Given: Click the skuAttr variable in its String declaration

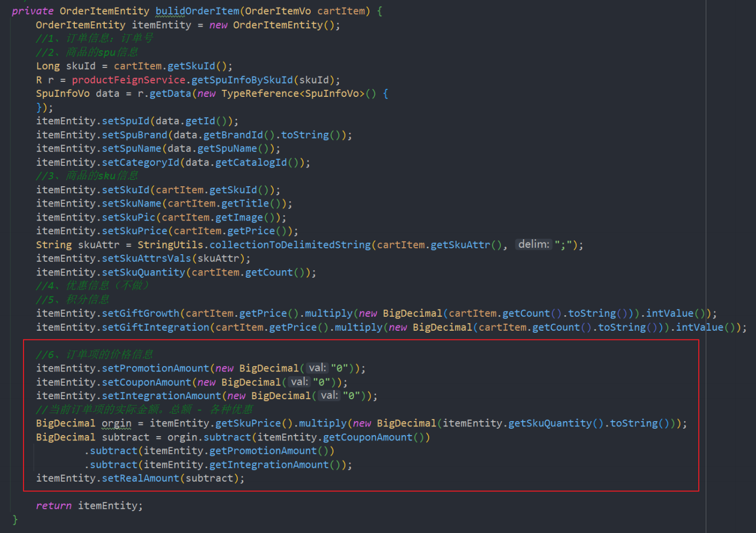Looking at the screenshot, I should [99, 245].
